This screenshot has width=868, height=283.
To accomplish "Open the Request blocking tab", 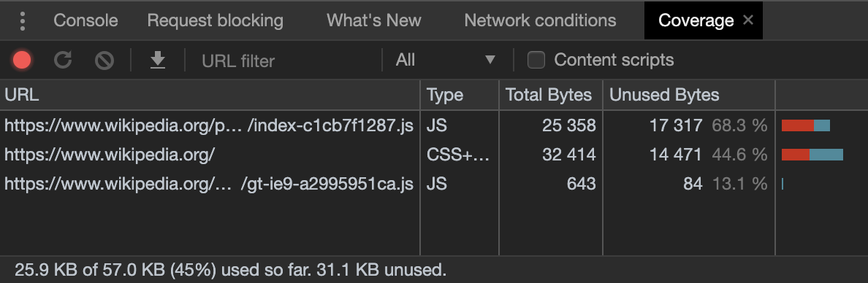I will tap(215, 20).
